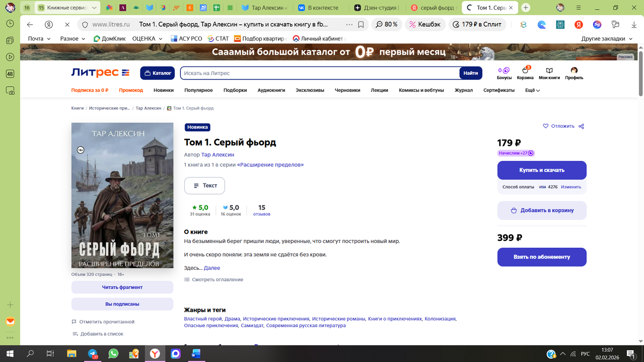Open the Каталог menu button

pos(157,73)
